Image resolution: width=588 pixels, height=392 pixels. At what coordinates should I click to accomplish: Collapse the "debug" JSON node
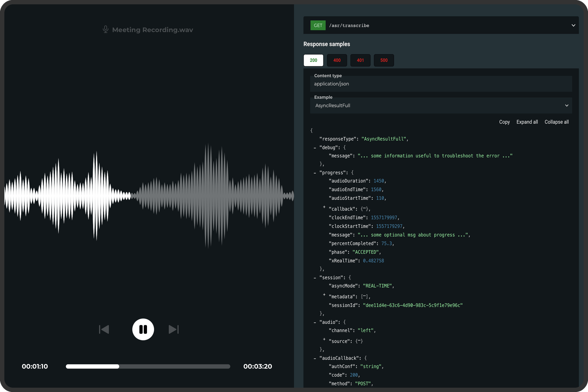click(315, 148)
